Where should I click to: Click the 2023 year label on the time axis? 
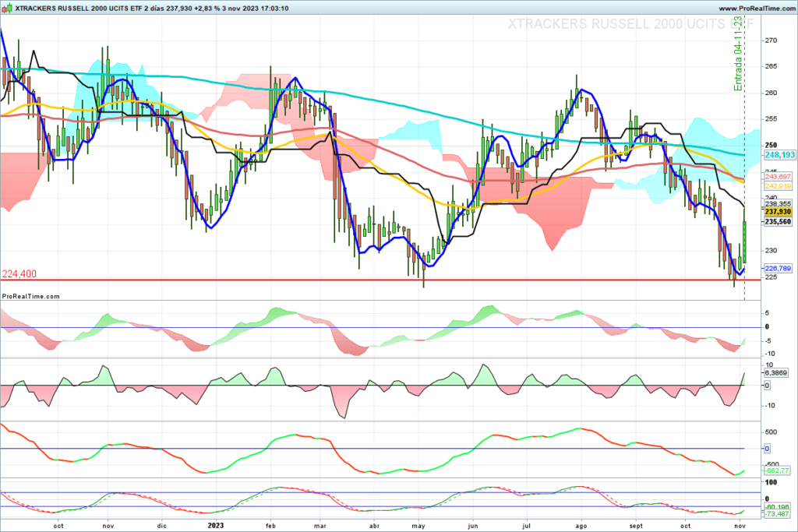coord(215,526)
